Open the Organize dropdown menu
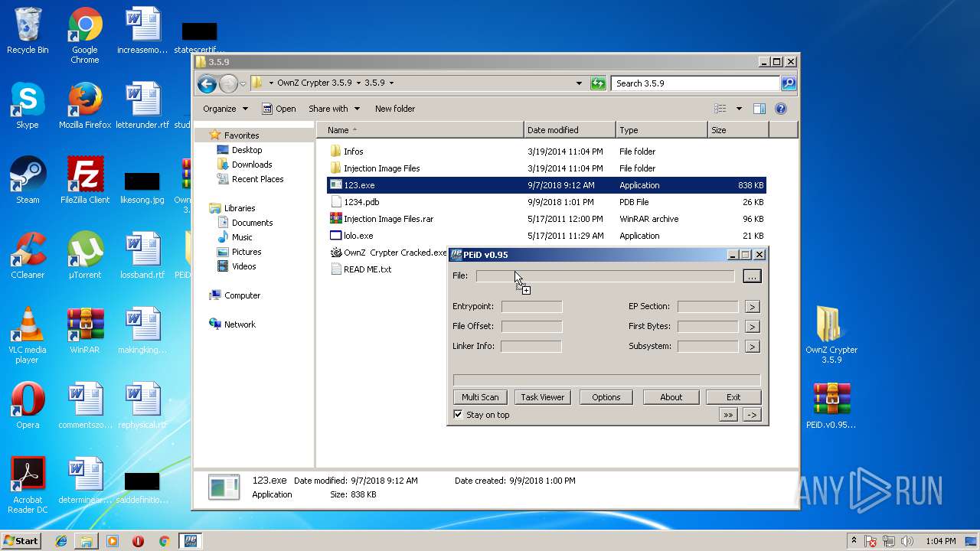 coord(225,109)
